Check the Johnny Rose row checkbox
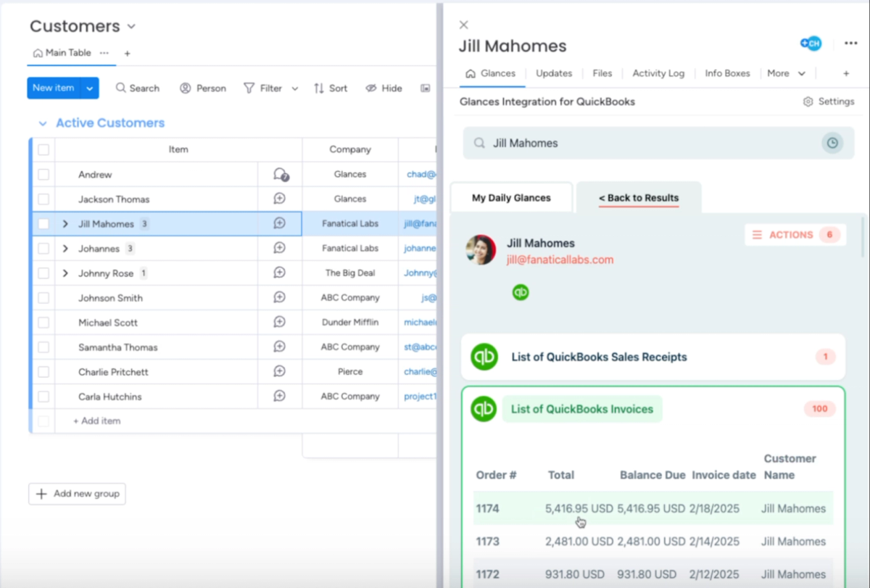Viewport: 870px width, 588px height. pyautogui.click(x=43, y=273)
